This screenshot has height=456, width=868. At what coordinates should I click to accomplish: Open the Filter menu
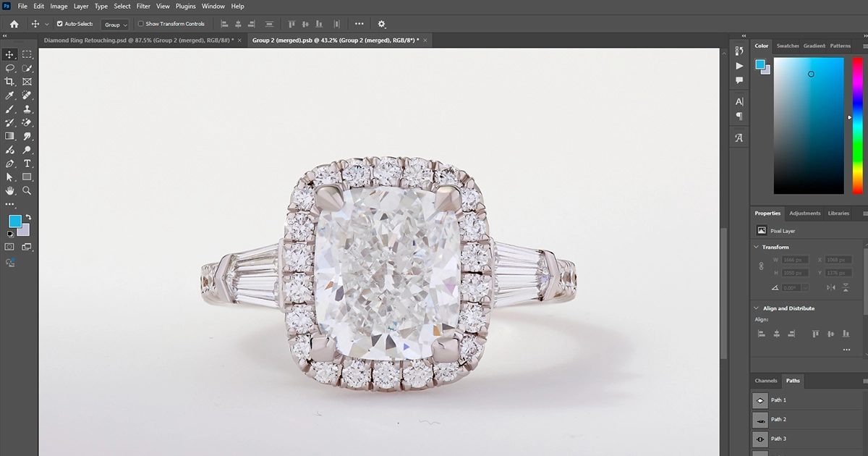coord(142,6)
